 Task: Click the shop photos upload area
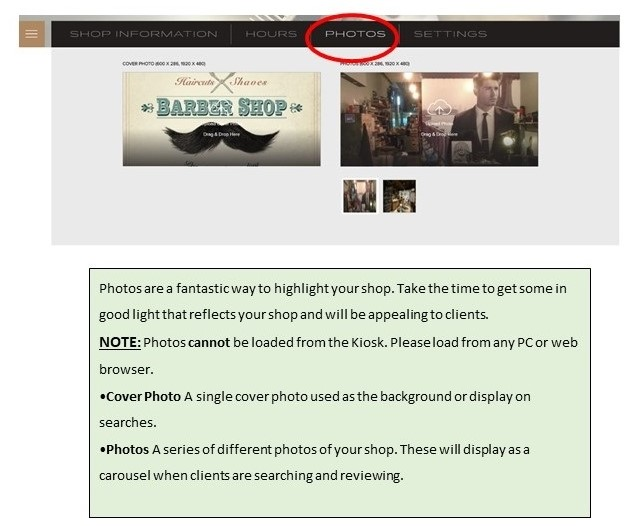tap(439, 118)
